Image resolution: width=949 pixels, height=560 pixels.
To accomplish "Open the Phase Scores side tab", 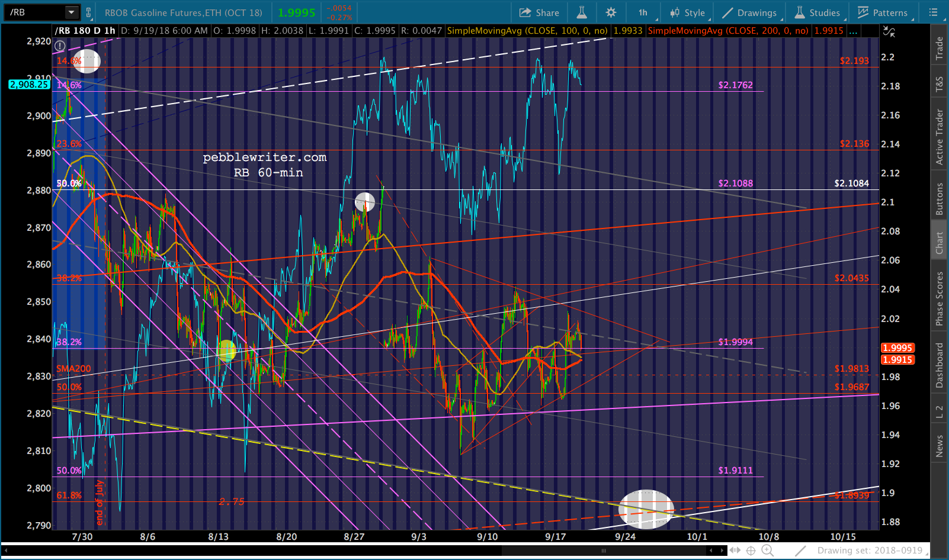I will (939, 298).
